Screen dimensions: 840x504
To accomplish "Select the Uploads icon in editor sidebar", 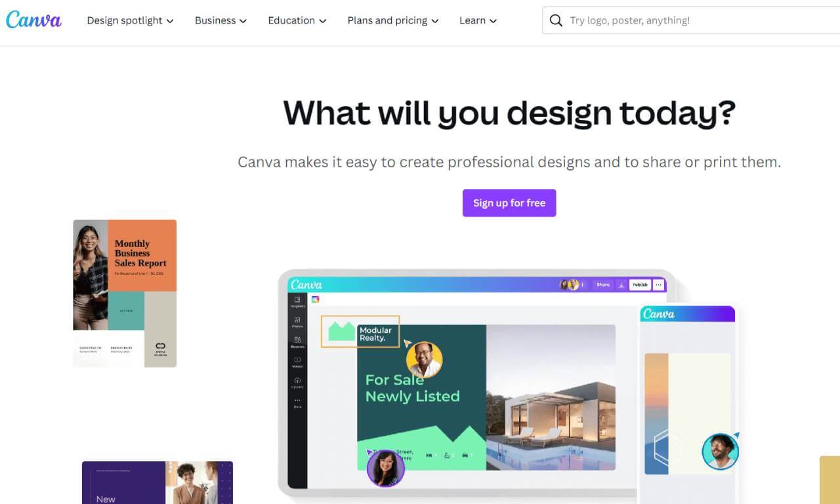I will tap(297, 382).
